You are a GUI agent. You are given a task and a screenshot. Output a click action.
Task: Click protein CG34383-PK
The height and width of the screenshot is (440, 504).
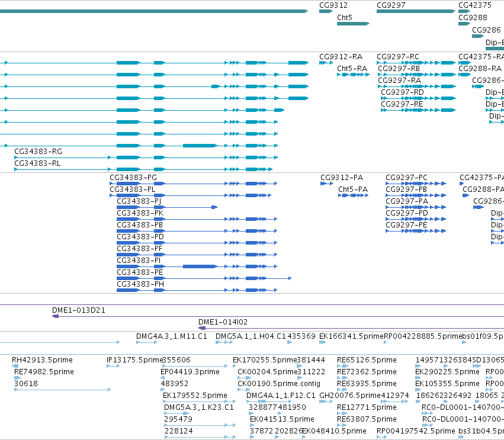click(197, 219)
